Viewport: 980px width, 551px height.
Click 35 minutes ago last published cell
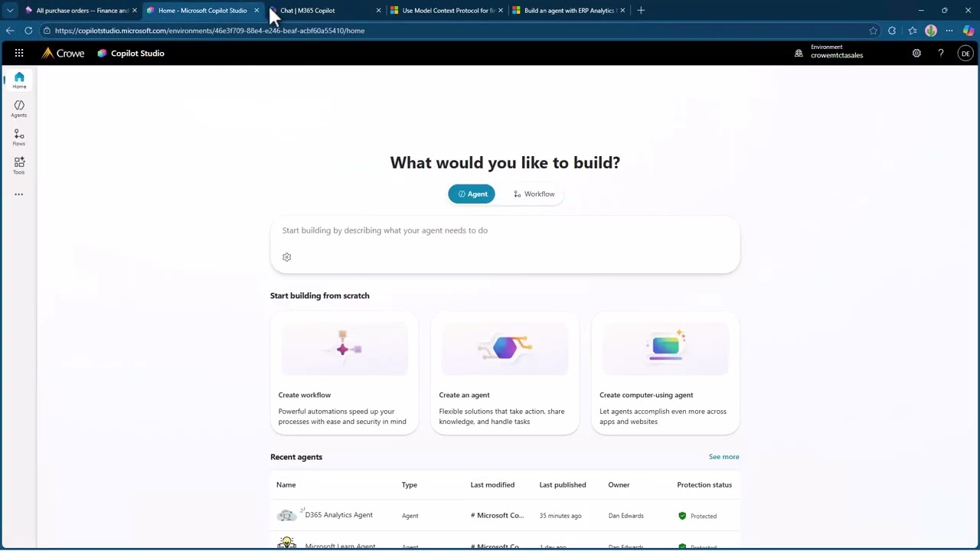coord(560,516)
